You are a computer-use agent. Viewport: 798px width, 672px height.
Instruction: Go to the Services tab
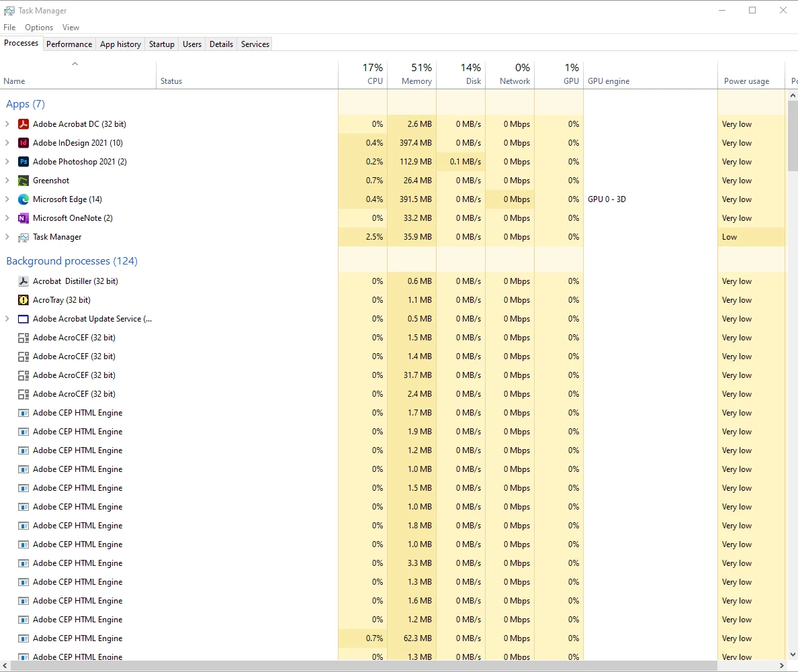pyautogui.click(x=255, y=44)
